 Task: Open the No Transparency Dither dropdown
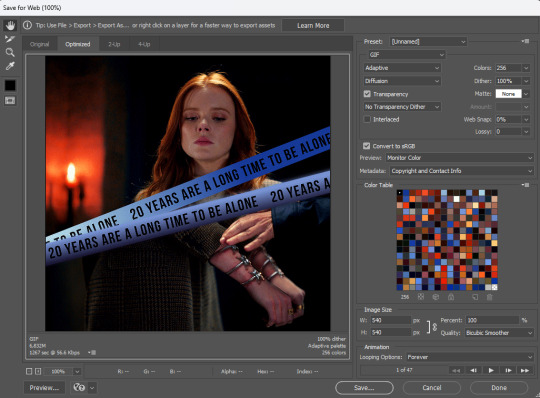click(402, 107)
